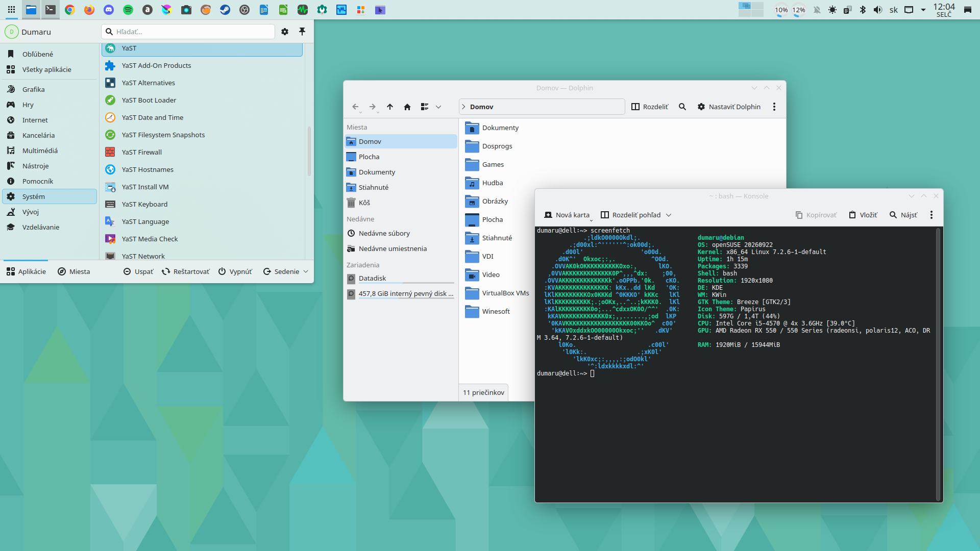Viewport: 980px width, 551px height.
Task: Click Konsole's three-dot menu icon
Action: [x=932, y=215]
